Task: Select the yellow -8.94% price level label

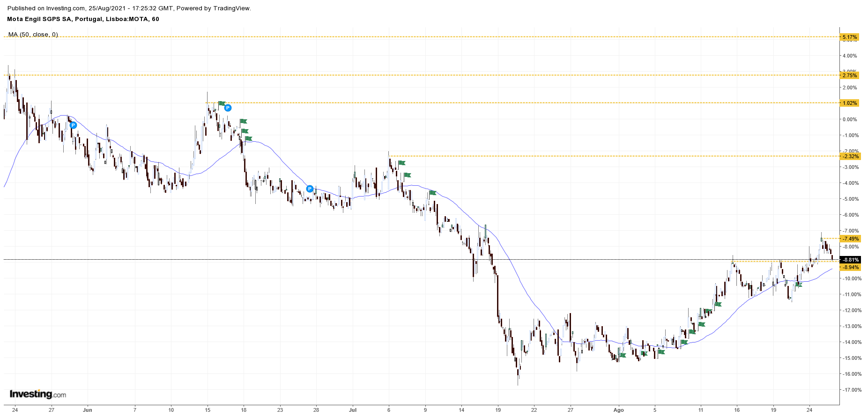Action: [850, 268]
